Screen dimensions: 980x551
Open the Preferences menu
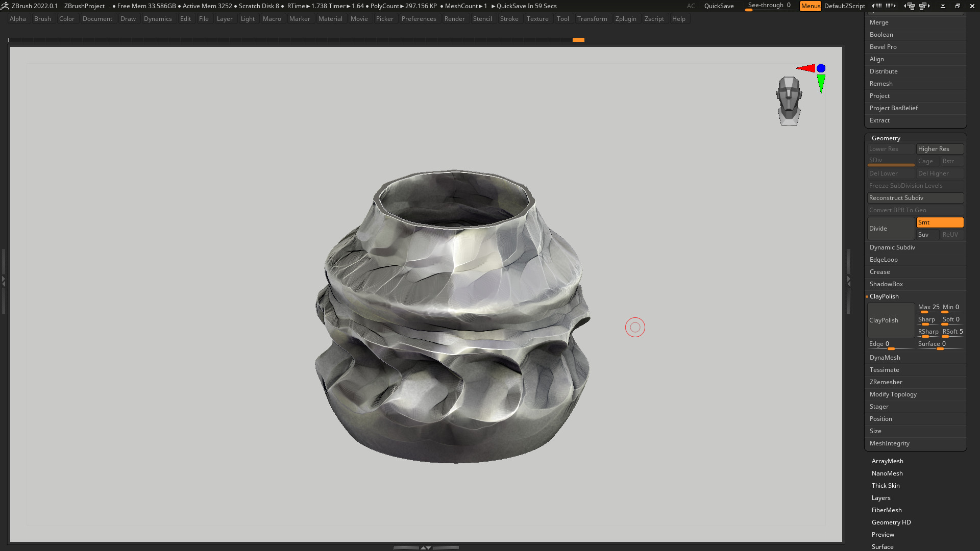pyautogui.click(x=419, y=19)
